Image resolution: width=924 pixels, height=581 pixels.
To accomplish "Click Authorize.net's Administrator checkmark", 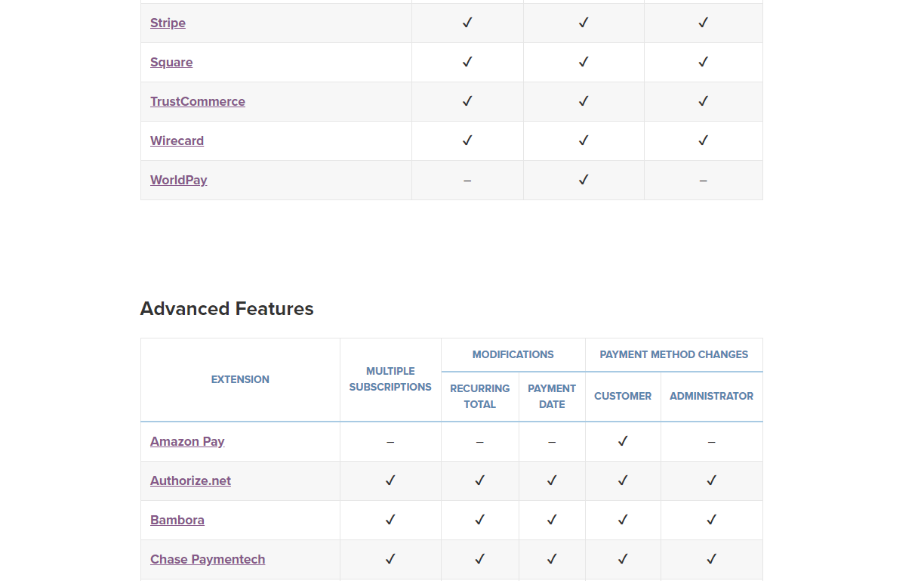I will point(711,481).
